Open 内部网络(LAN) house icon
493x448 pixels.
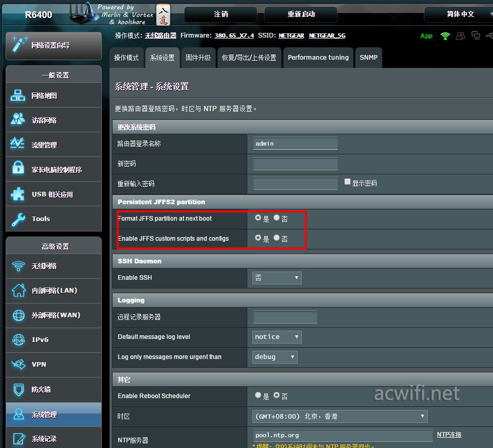click(x=19, y=290)
